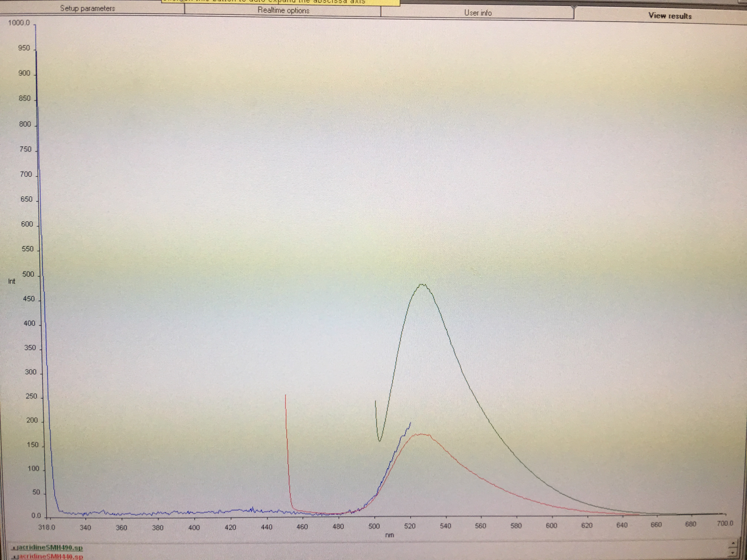
Task: Click the small icon before acridineSMH490.sp
Action: 14,548
